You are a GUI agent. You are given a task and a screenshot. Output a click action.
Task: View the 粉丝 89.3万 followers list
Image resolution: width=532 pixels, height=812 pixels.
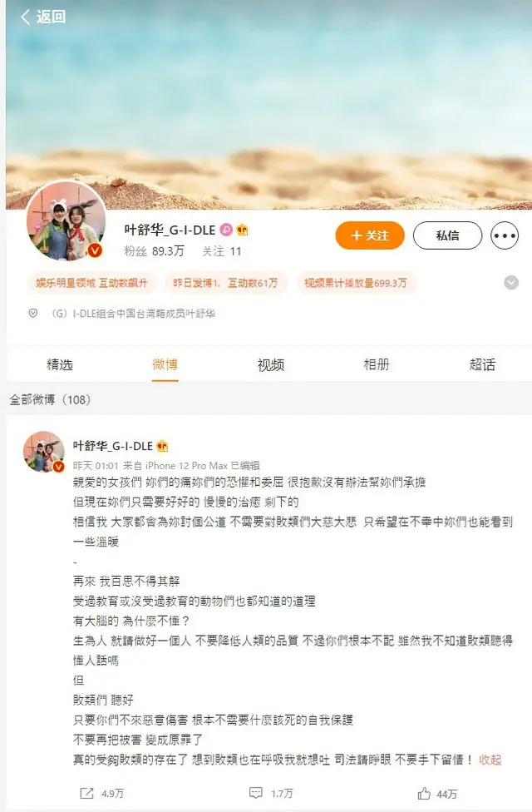pos(155,251)
